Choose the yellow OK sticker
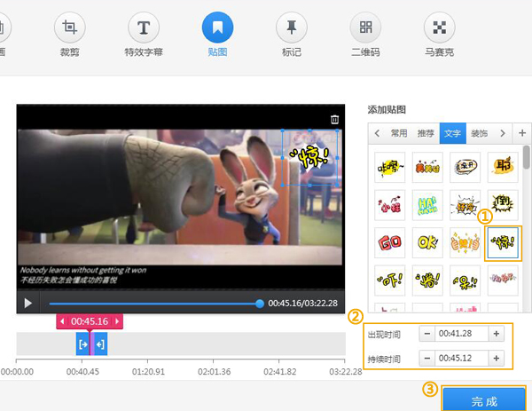This screenshot has height=411, width=532. tap(427, 243)
